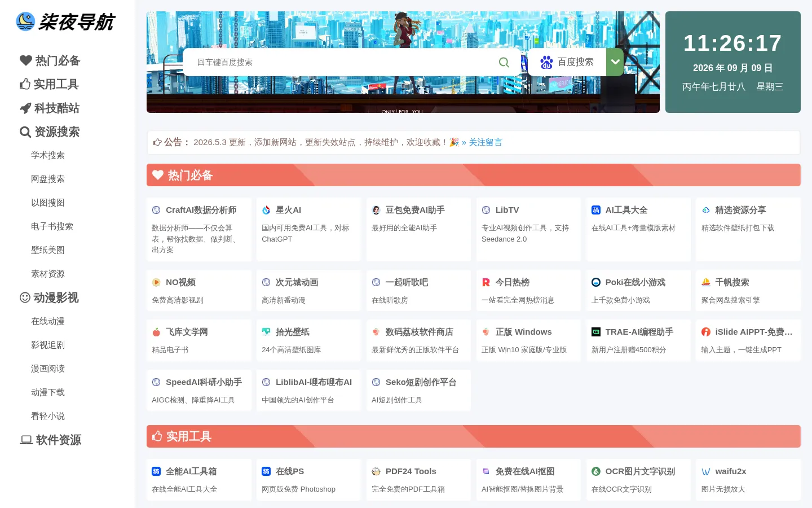
Task: Open the PDF24 Tools card
Action: coord(418,480)
